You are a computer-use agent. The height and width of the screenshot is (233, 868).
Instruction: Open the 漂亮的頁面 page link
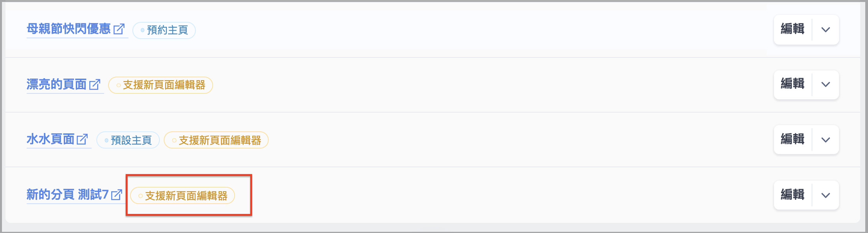pyautogui.click(x=57, y=84)
